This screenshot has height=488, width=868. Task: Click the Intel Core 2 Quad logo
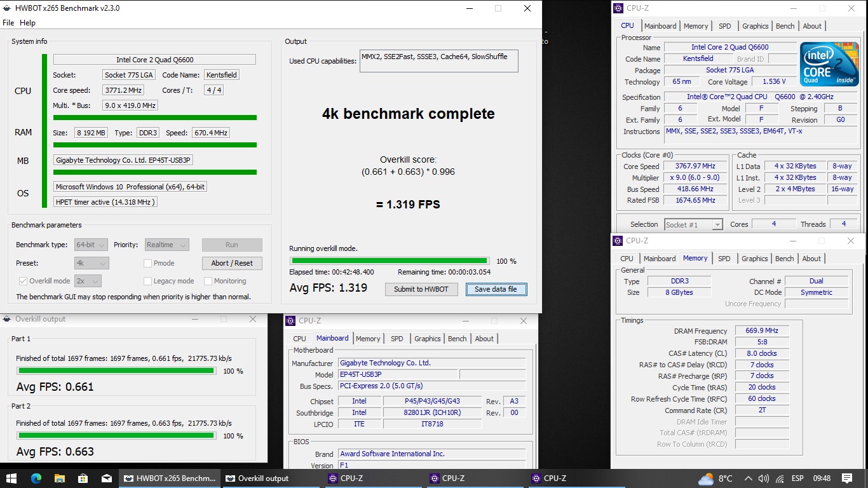[x=829, y=64]
